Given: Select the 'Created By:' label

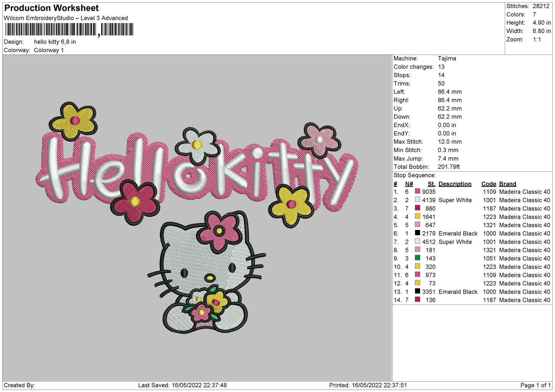Looking at the screenshot, I should [x=19, y=385].
